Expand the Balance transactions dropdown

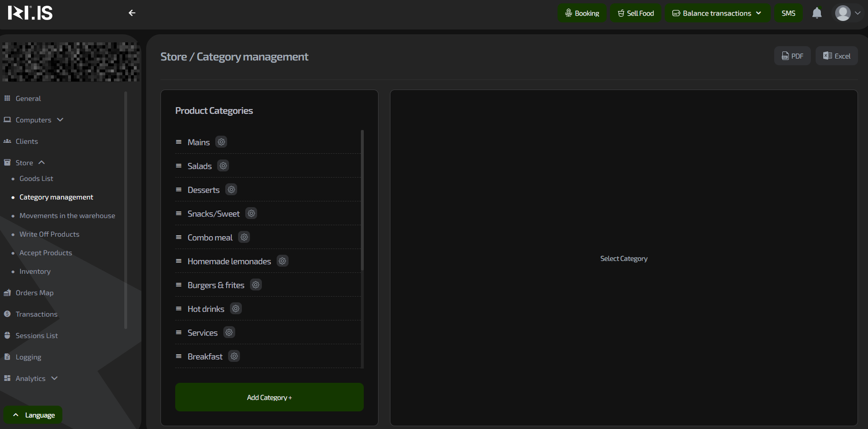click(x=717, y=13)
